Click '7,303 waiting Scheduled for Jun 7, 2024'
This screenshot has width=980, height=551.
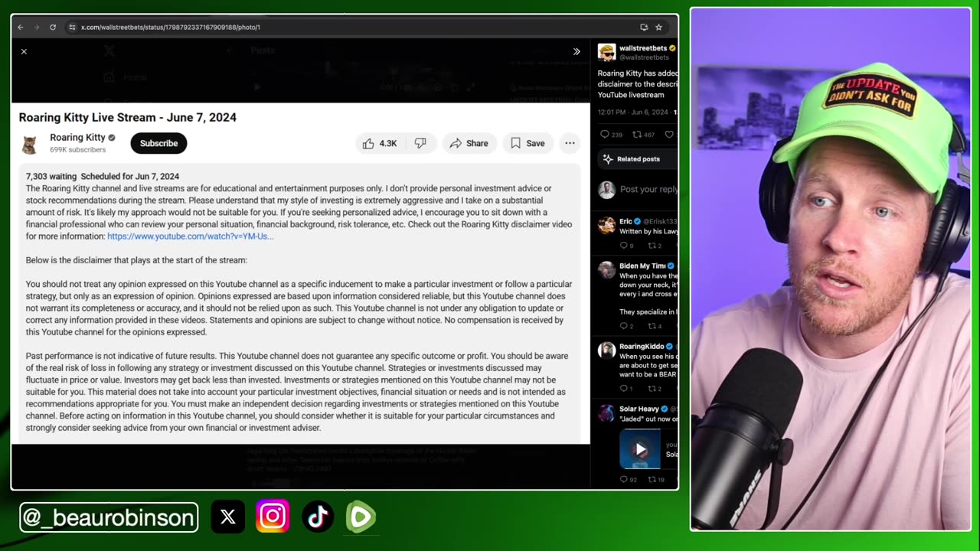point(103,176)
